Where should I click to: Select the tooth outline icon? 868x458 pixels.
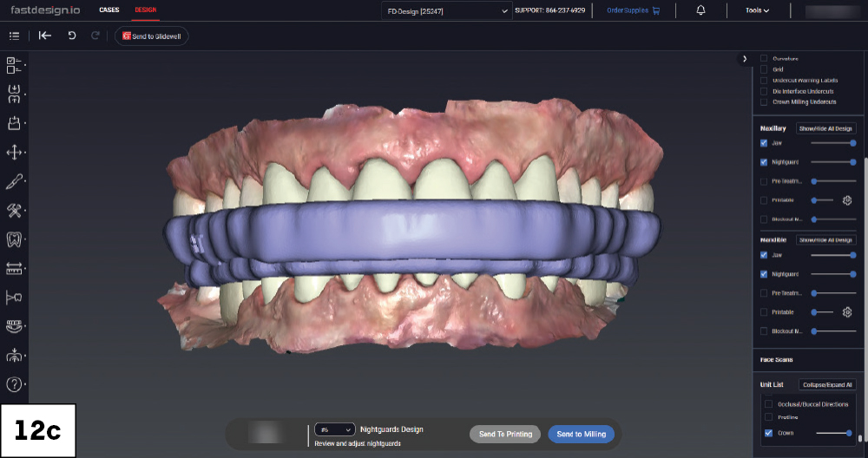coord(14,239)
